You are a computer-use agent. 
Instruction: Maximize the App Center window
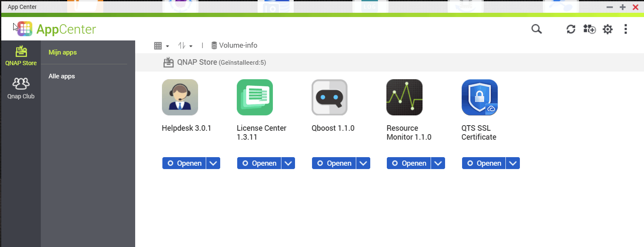tap(623, 7)
